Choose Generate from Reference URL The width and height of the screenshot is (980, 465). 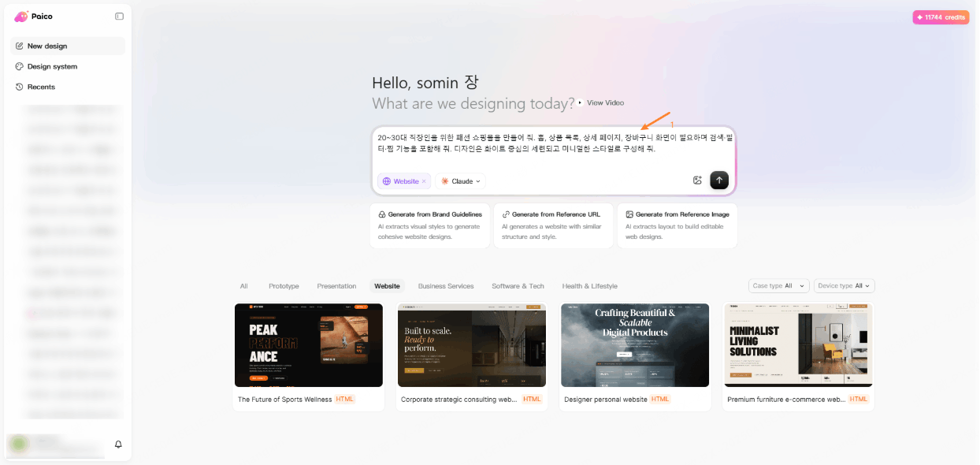point(554,225)
